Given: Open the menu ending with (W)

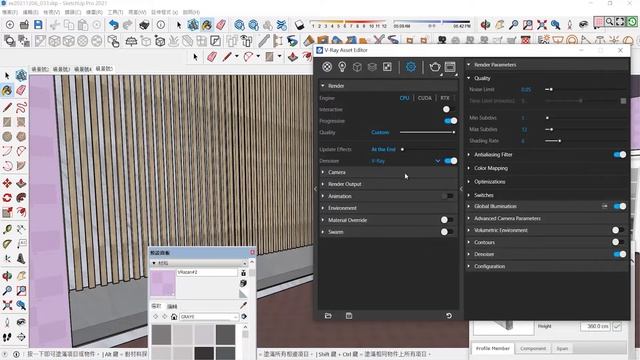Looking at the screenshot, I should click(x=137, y=12).
